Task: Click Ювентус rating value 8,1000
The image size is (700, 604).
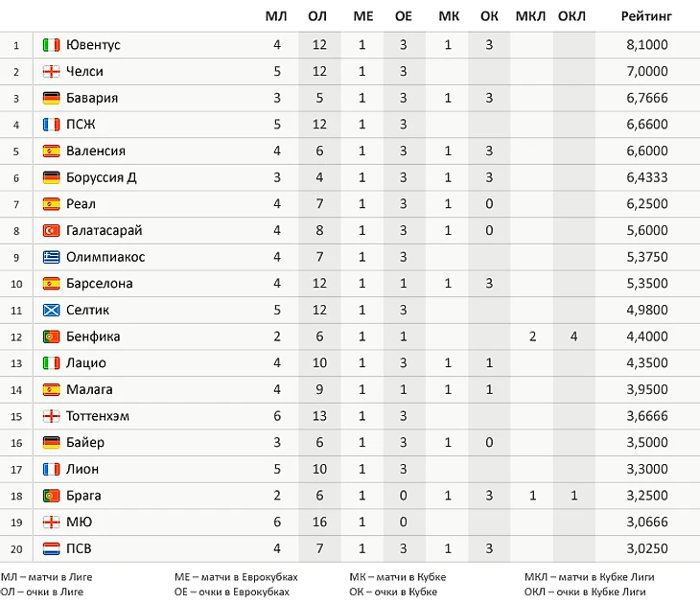Action: pyautogui.click(x=646, y=45)
